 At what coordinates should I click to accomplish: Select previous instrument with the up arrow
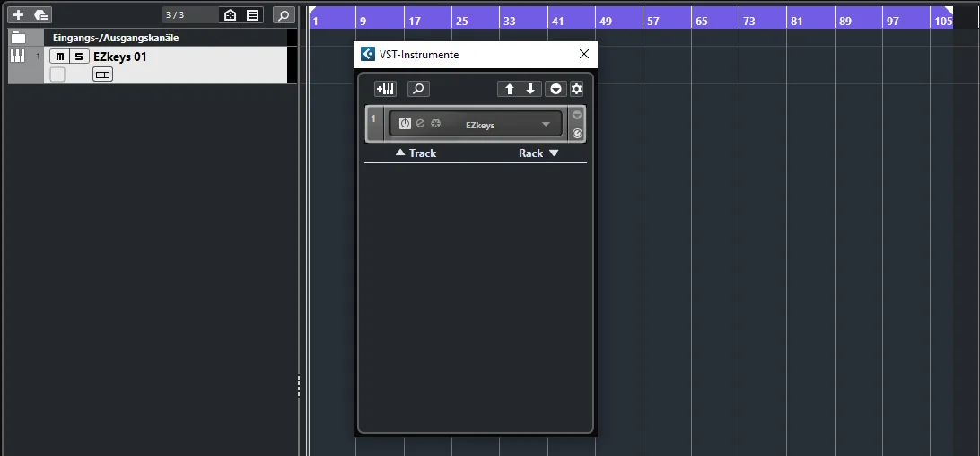509,89
